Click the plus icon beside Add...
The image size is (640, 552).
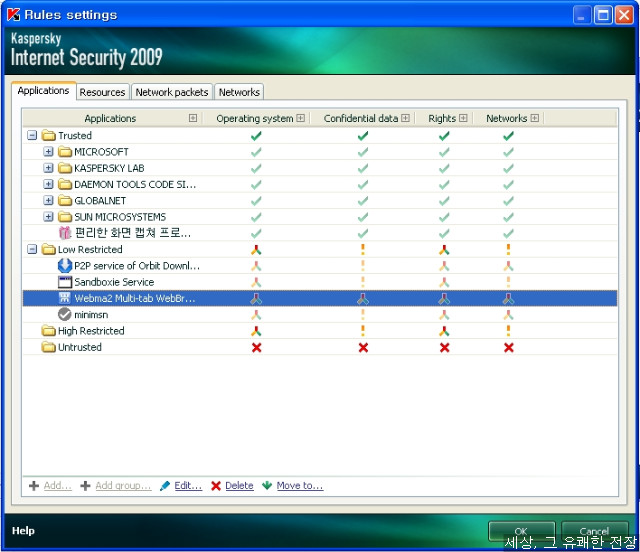coord(34,485)
